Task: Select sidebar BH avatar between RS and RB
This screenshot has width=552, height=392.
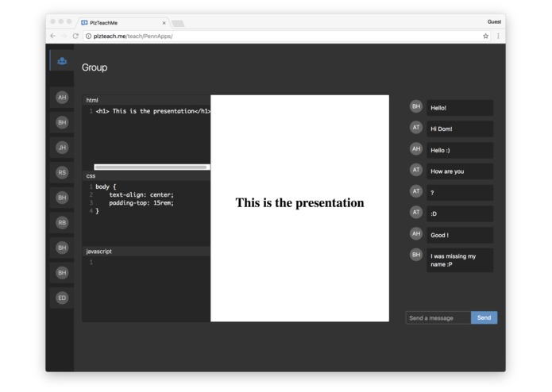Action: (x=62, y=198)
